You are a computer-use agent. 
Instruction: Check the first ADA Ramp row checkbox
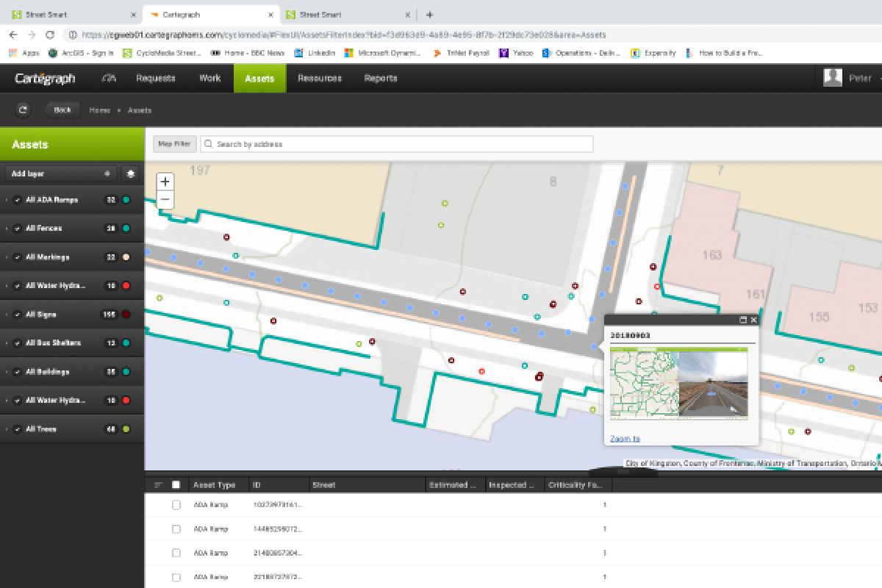point(176,505)
